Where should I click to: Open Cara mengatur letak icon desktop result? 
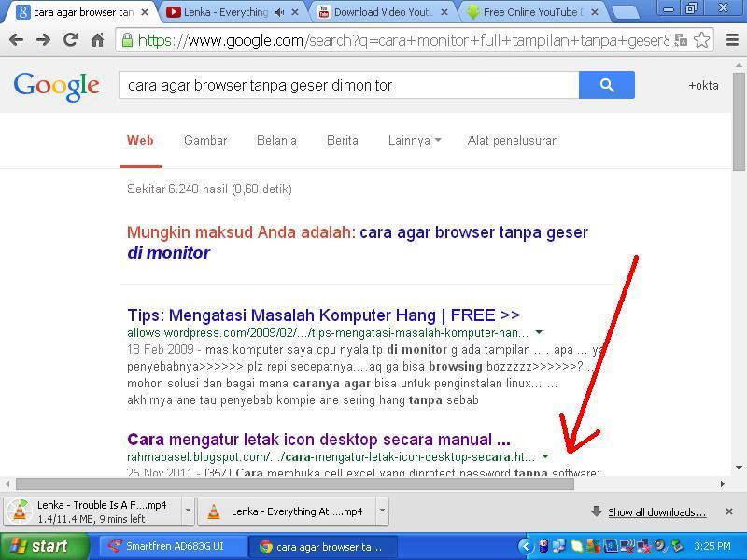[318, 439]
